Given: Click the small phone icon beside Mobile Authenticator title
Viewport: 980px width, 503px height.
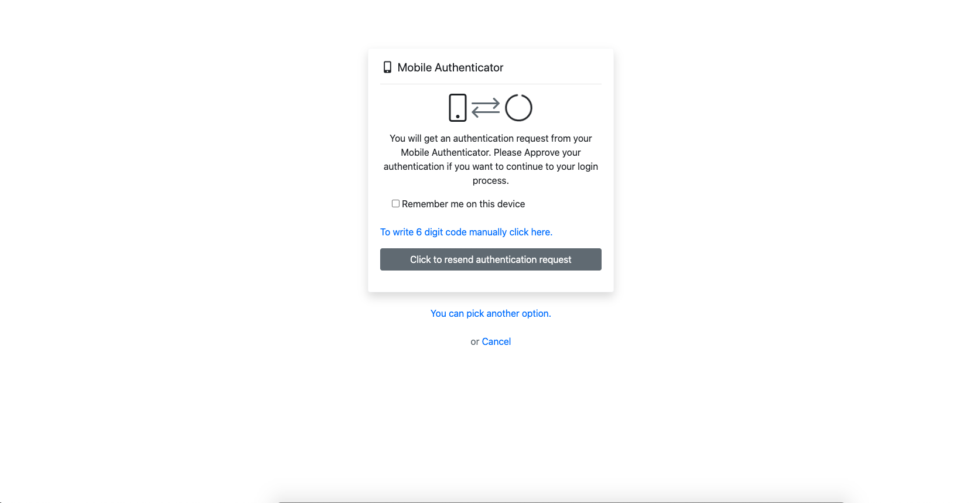Looking at the screenshot, I should pyautogui.click(x=387, y=67).
